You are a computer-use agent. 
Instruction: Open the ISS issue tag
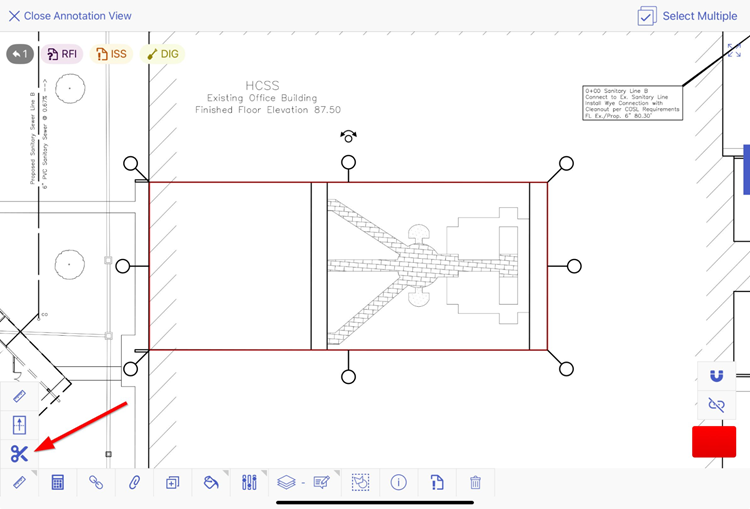[x=111, y=54]
